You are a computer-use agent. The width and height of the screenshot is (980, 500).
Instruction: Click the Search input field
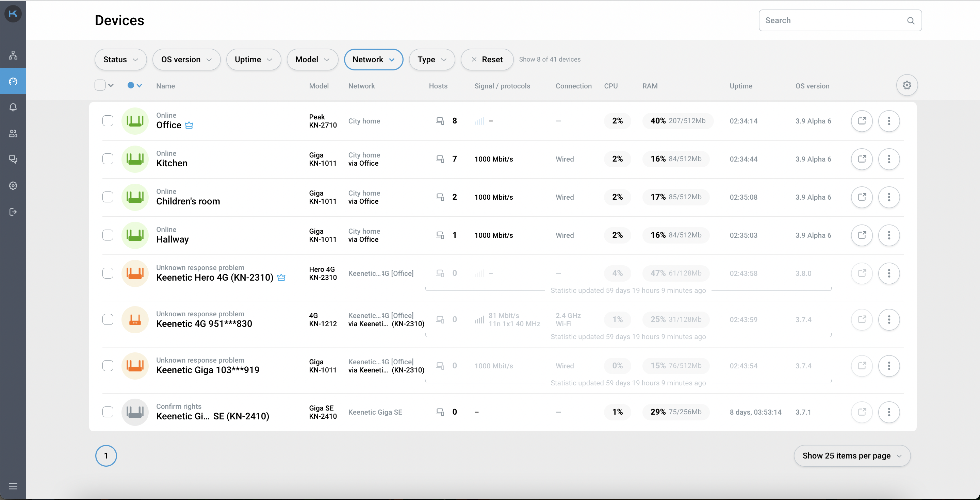(x=840, y=20)
